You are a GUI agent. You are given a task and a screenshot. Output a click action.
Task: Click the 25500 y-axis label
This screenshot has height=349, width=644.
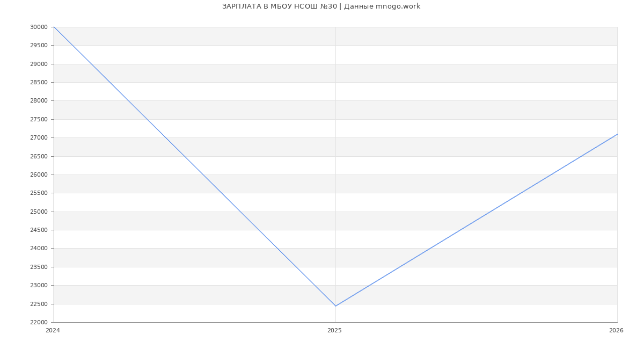(x=39, y=193)
